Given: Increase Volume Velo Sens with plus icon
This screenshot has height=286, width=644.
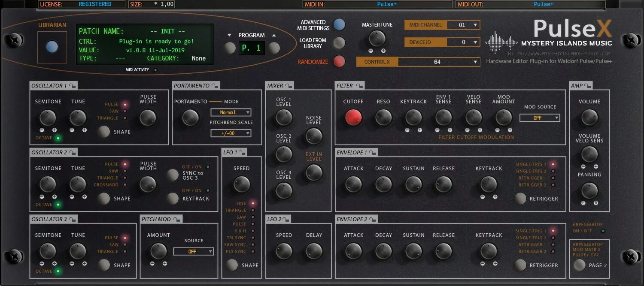Looking at the screenshot, I should tap(596, 166).
